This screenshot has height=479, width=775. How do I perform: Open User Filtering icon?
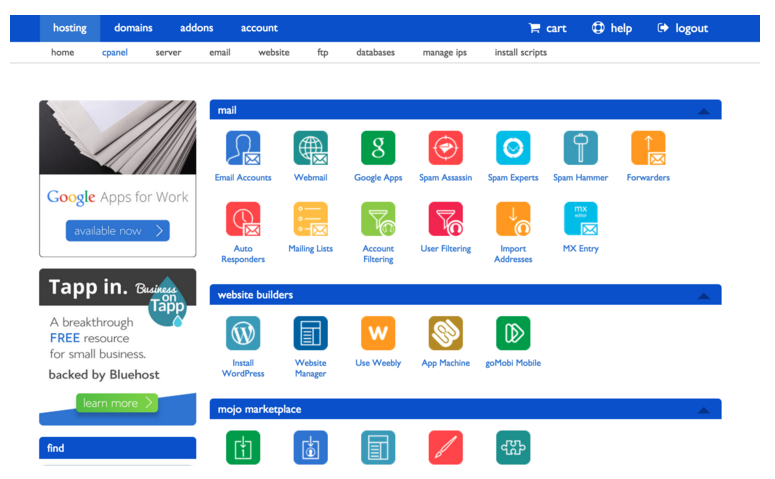coord(445,219)
